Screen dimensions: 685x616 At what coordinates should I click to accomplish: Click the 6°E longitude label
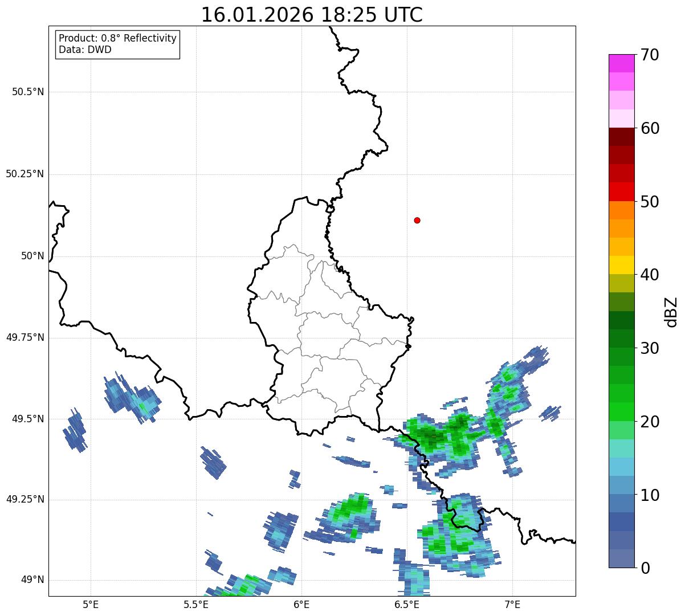(301, 604)
